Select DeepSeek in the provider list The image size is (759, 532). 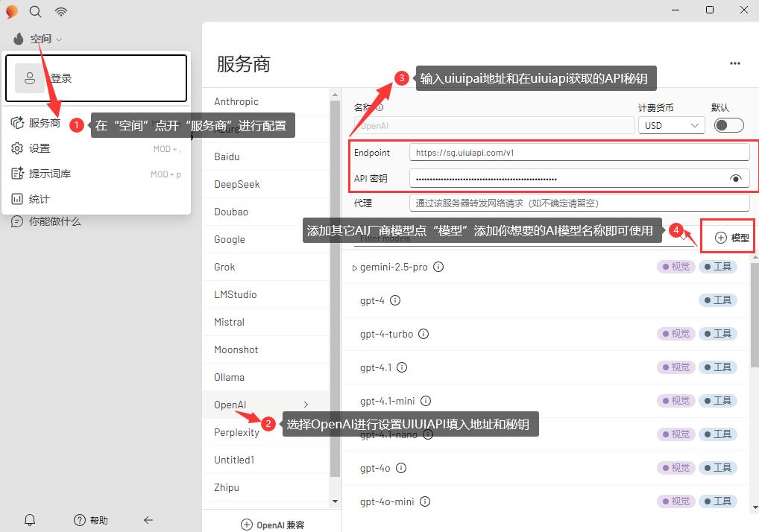coord(237,184)
